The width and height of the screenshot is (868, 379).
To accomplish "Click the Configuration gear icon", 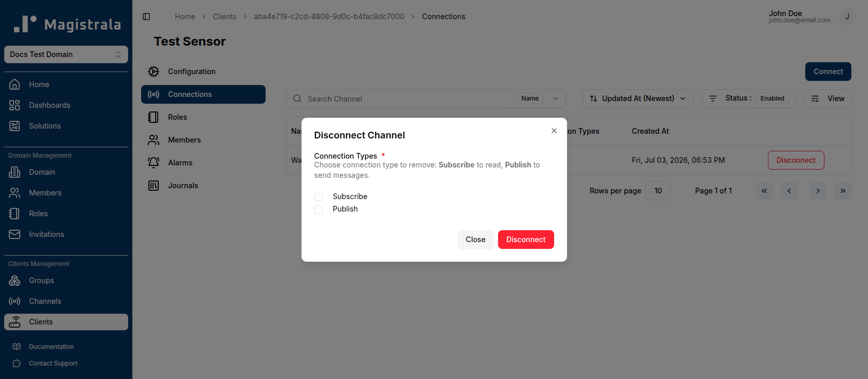I will (154, 72).
